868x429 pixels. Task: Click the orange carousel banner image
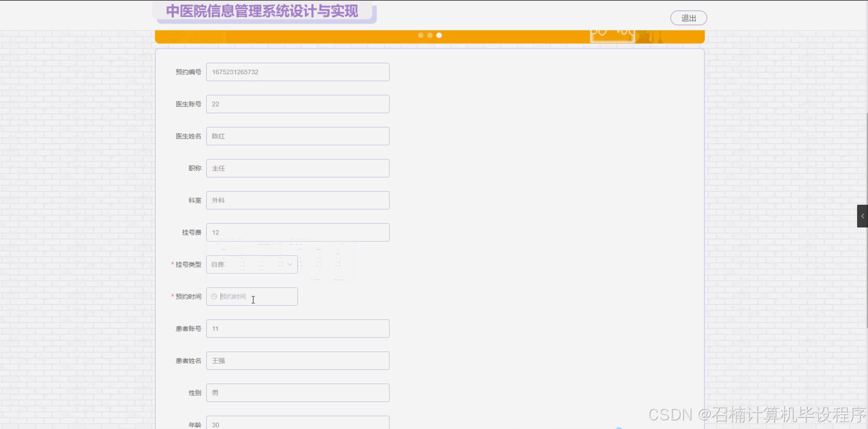pyautogui.click(x=429, y=37)
